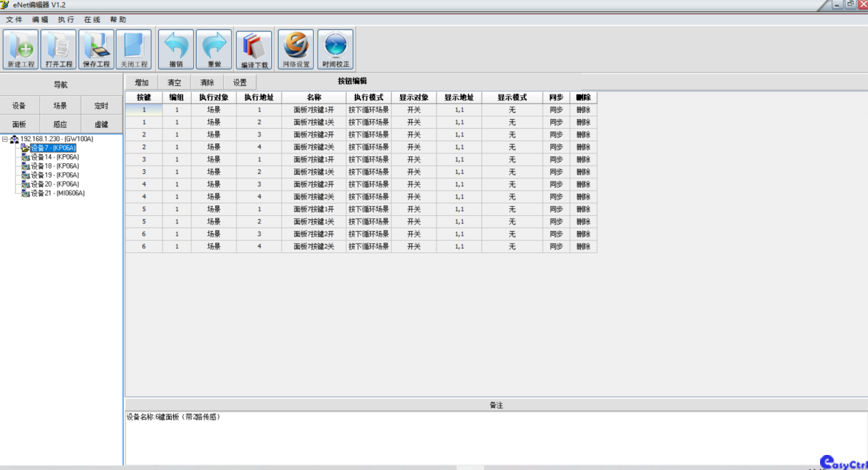Click the 新建工程 (New Project) toolbar icon

point(21,49)
